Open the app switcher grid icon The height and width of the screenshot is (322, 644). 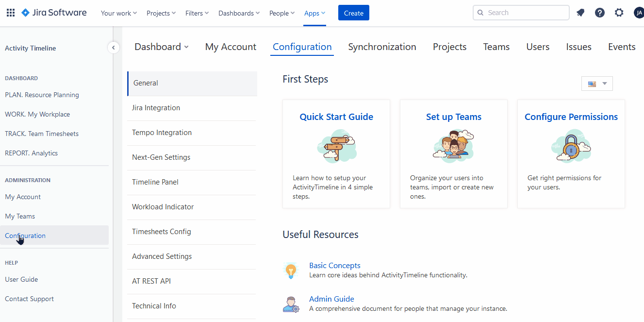[x=11, y=13]
